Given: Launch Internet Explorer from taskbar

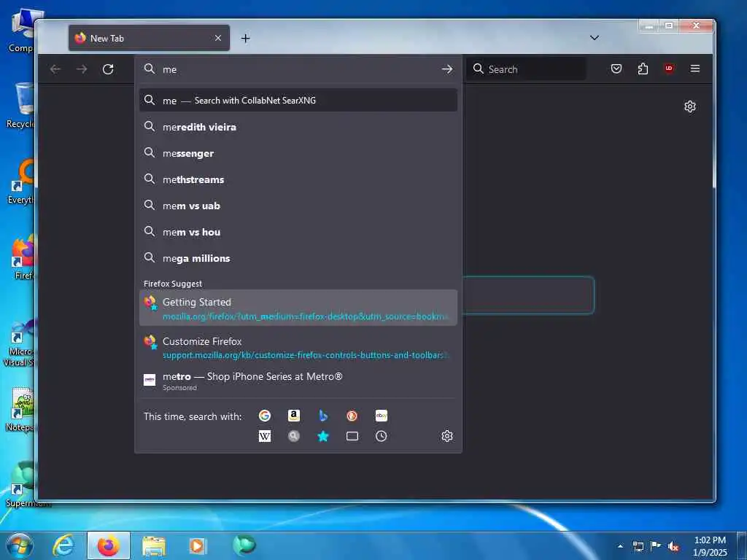Looking at the screenshot, I should 64,545.
